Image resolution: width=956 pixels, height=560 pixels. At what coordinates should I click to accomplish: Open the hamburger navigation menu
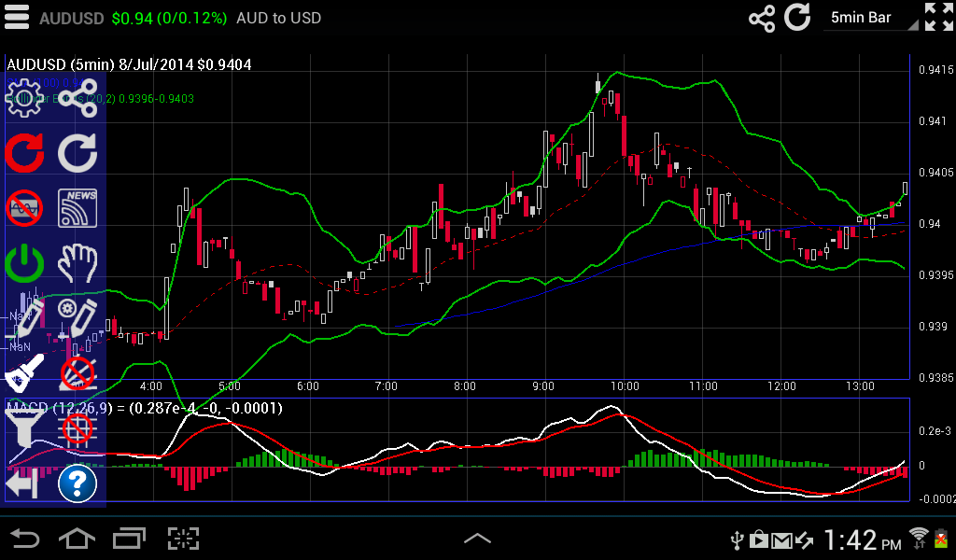pyautogui.click(x=17, y=17)
